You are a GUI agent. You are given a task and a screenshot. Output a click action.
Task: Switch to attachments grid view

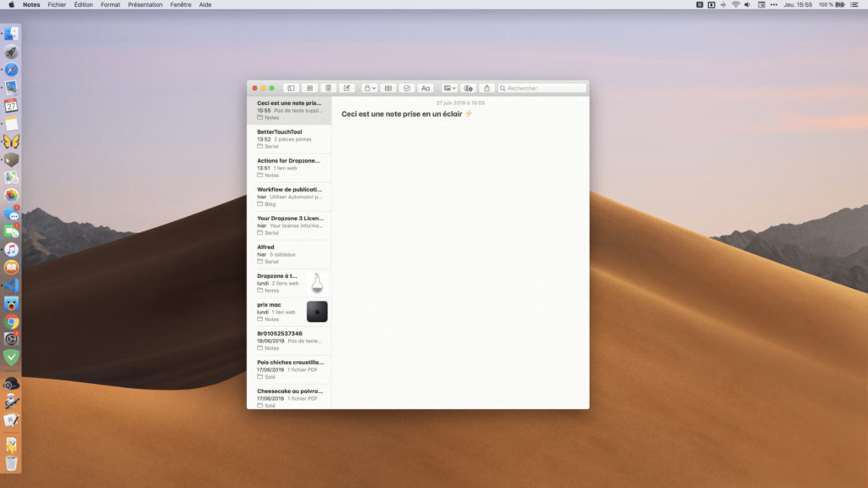click(309, 88)
